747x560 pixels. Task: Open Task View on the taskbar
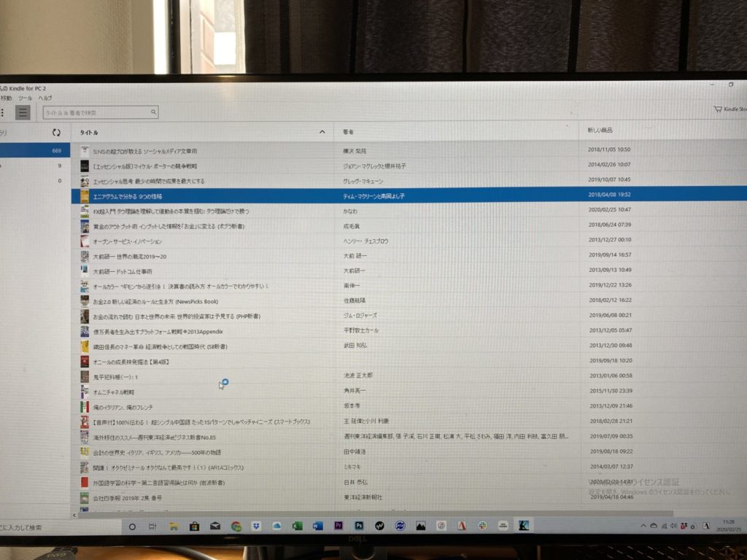coord(152,526)
